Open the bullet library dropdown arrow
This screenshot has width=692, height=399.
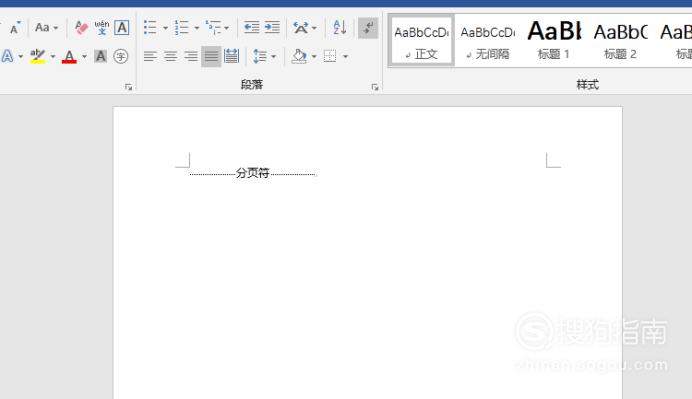coord(165,28)
